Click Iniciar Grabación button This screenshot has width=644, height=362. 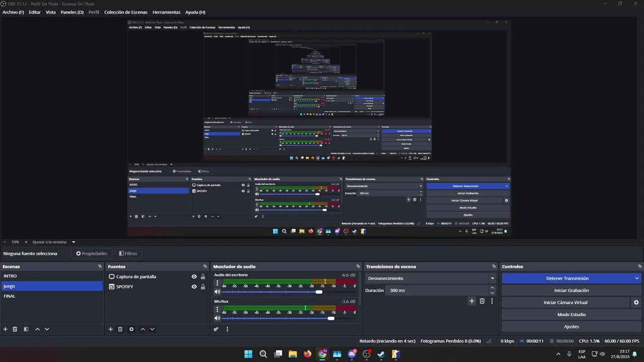(x=572, y=291)
